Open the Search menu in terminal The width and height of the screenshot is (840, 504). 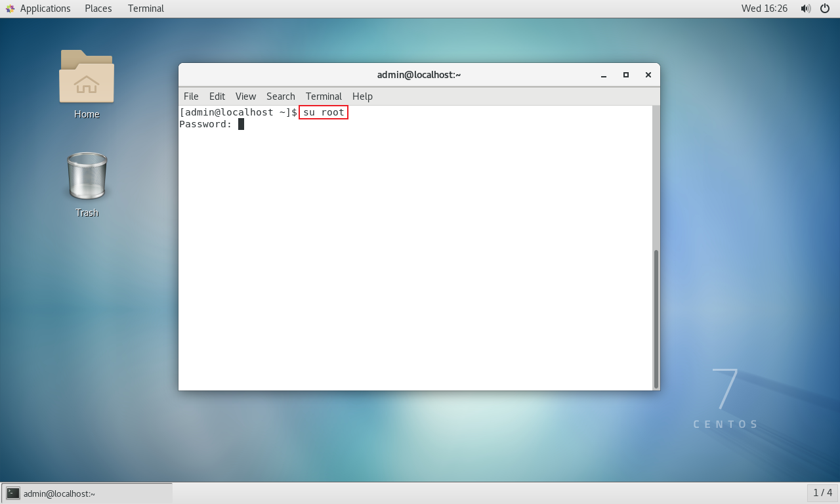[281, 96]
